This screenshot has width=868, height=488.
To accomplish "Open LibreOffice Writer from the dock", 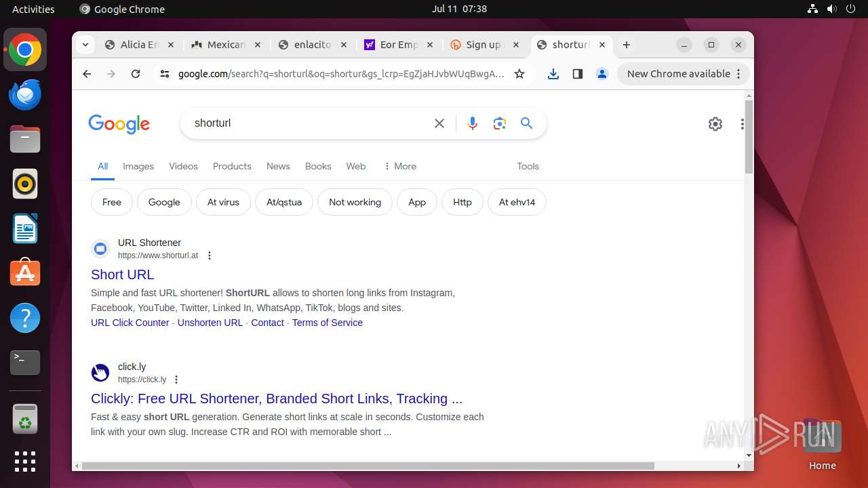I will point(25,228).
